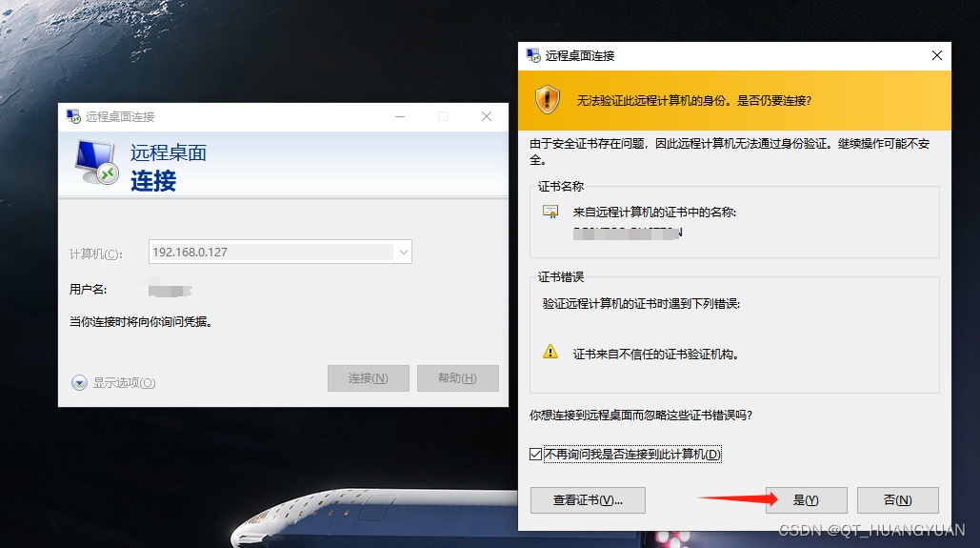Click the Remote Desktop icon in warning dialog title bar
The width and height of the screenshot is (980, 548).
pos(533,55)
